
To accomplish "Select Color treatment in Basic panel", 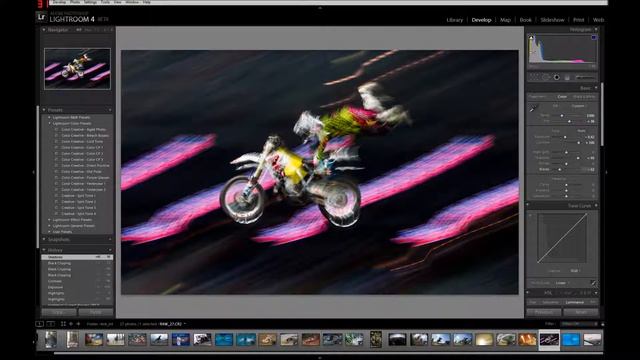I will coord(562,97).
